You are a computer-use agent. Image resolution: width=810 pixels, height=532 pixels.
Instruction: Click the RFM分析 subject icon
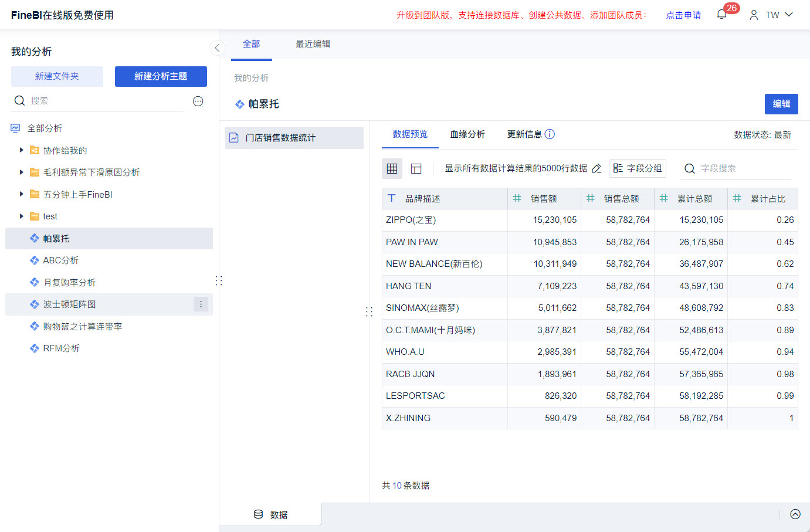35,348
